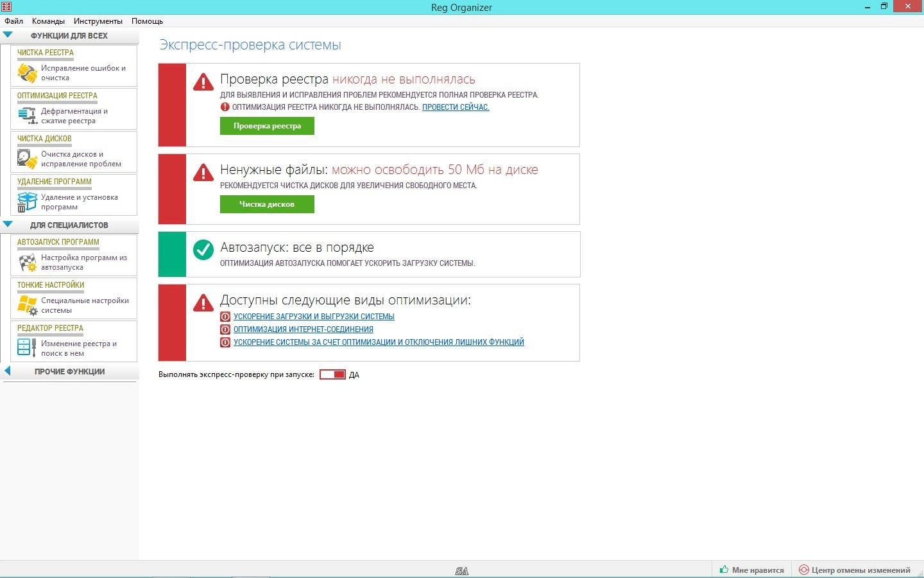Viewport: 924px width, 578px height.
Task: Open ОПТИМИЗАЦИЯ ИНТЕРНЕТ-СОЕДИНЕНИЯ link
Action: click(x=304, y=329)
